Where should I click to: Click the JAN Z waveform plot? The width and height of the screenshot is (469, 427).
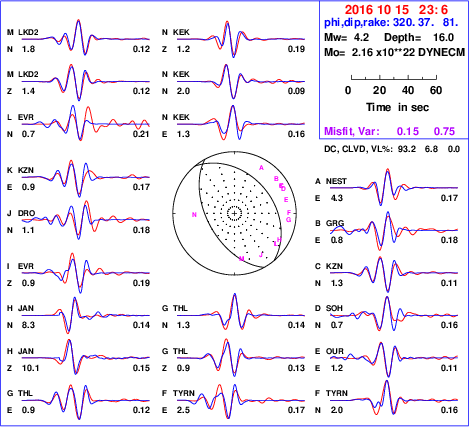[86, 357]
